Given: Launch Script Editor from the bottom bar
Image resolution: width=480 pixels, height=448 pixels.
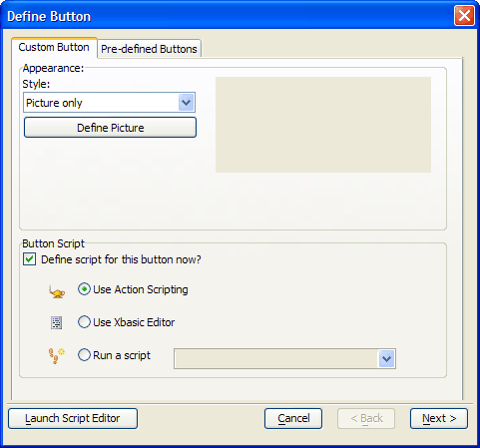Looking at the screenshot, I should [x=73, y=418].
